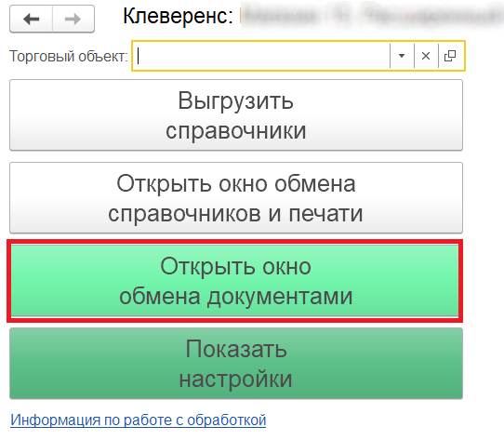
Task: View trade object card via squares icon
Action: (450, 56)
